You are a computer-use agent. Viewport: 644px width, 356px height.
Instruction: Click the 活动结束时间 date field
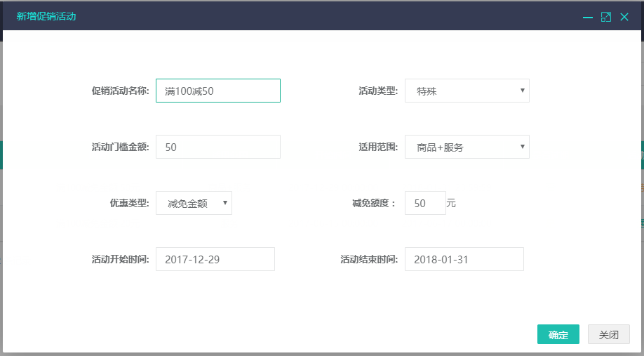pyautogui.click(x=464, y=259)
